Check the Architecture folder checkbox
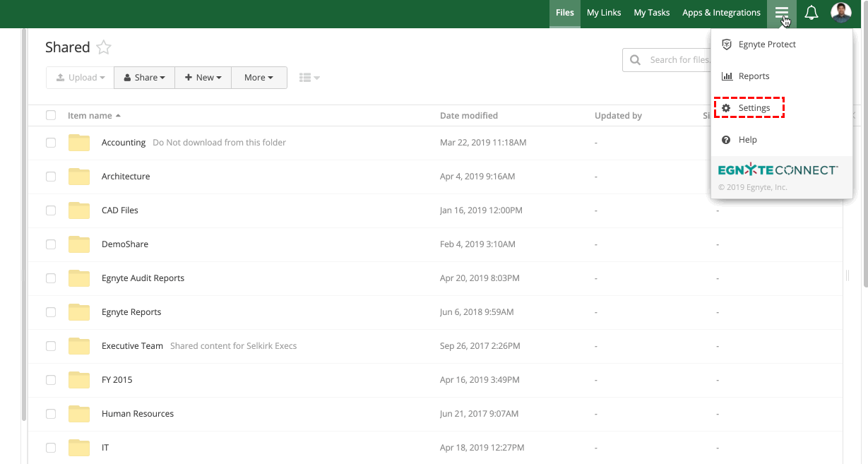This screenshot has height=464, width=868. pos(51,177)
